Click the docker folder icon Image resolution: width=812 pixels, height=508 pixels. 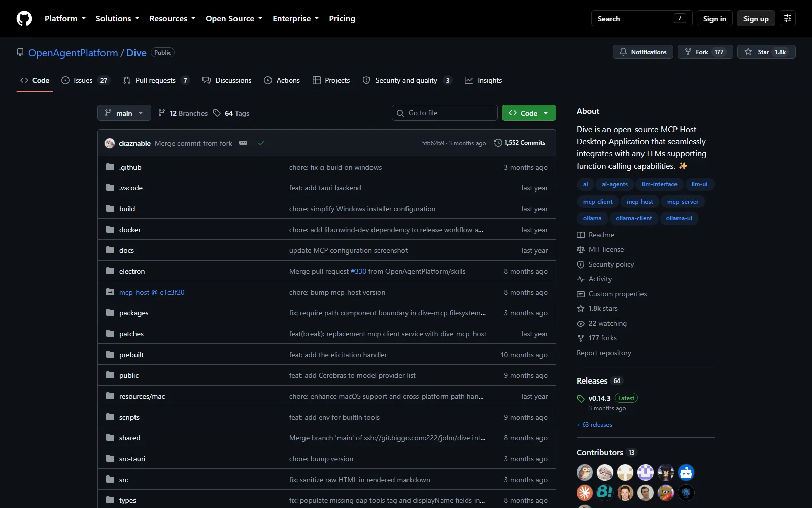110,230
